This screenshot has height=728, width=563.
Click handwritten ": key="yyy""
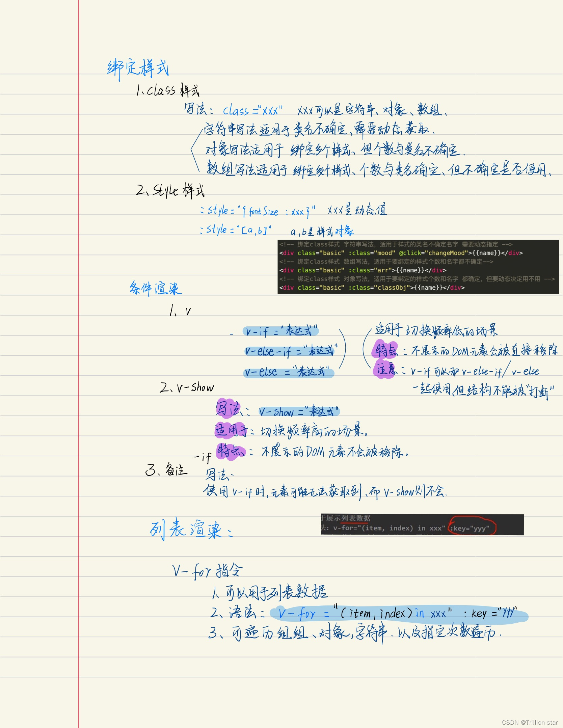point(491,613)
